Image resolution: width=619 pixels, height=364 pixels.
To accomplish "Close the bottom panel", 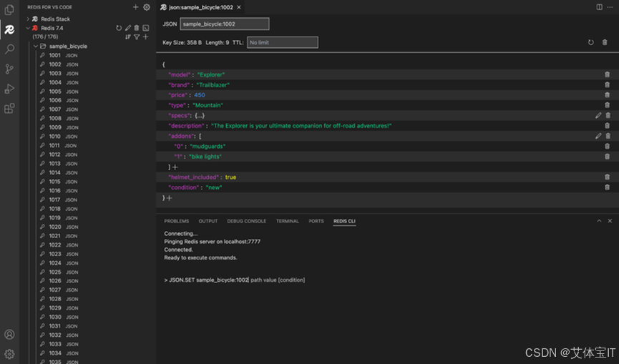I will (610, 221).
